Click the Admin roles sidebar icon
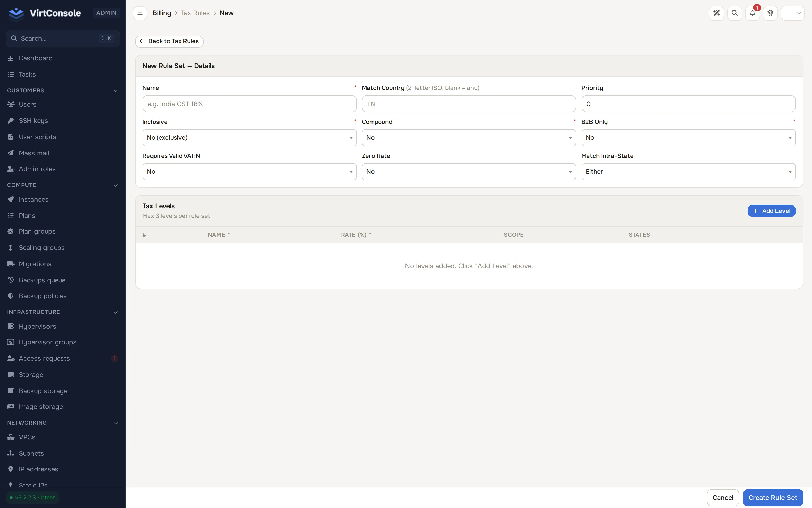The width and height of the screenshot is (812, 508). [11, 169]
